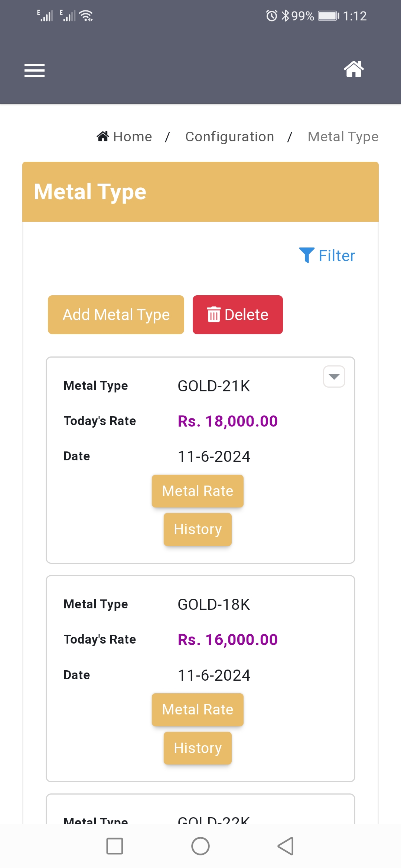Viewport: 401px width, 868px height.
Task: Tap the home icon in header
Action: click(x=353, y=69)
